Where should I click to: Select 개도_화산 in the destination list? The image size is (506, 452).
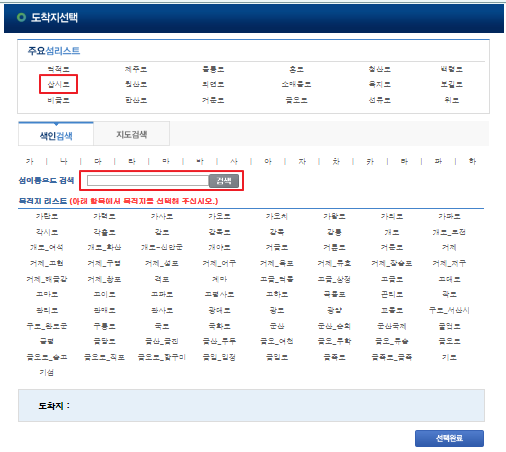click(104, 247)
